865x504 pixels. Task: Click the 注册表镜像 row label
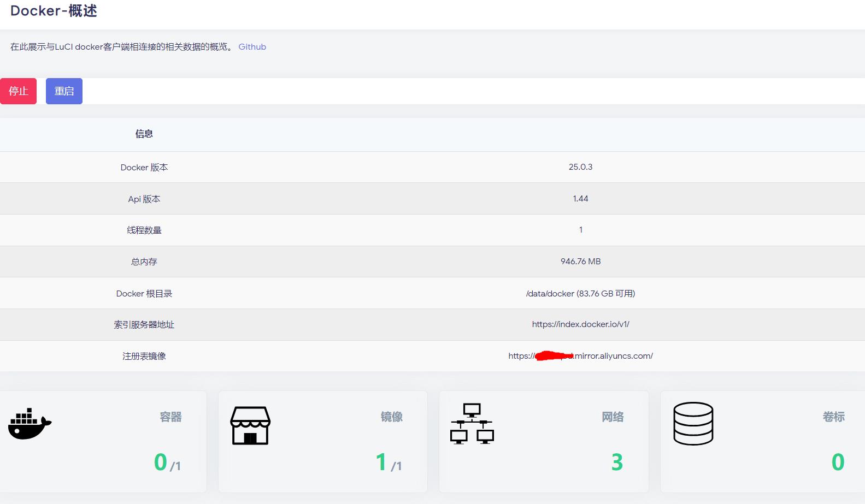144,357
